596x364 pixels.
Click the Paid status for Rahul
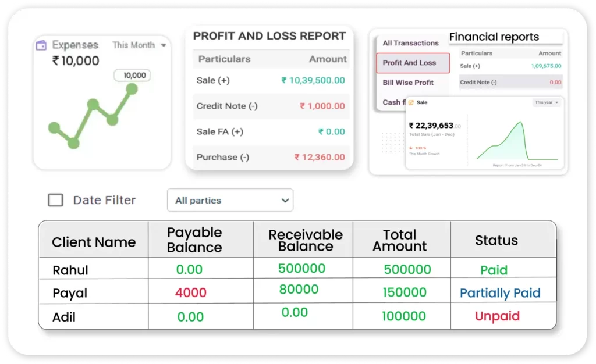[494, 270]
